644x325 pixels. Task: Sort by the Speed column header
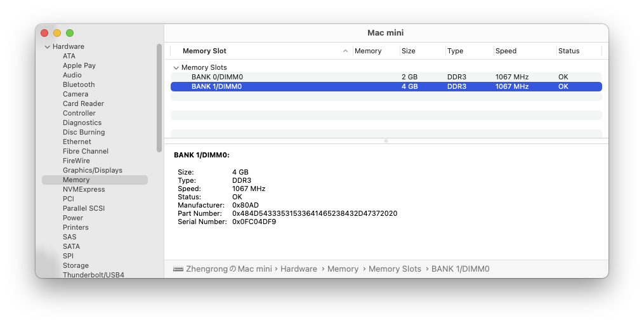coord(506,51)
